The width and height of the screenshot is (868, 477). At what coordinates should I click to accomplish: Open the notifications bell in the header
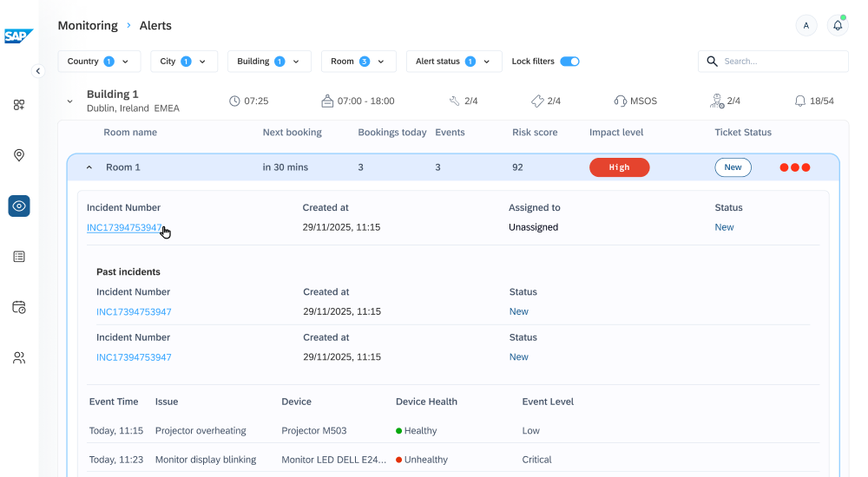point(838,25)
